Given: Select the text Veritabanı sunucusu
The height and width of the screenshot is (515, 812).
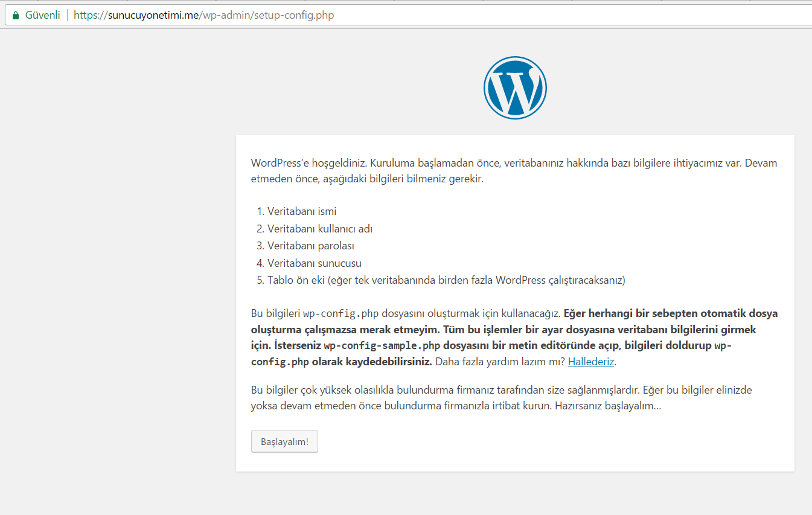Looking at the screenshot, I should pos(315,263).
